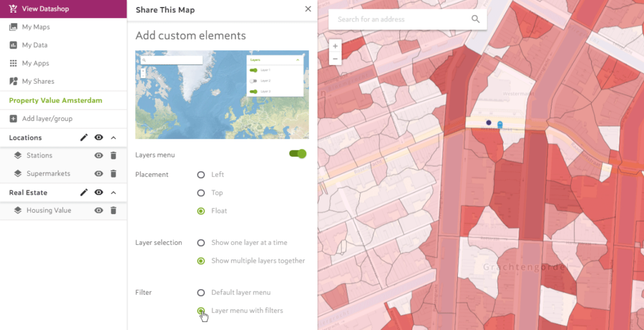Toggle visibility of Housing Value layer
644x330 pixels.
[x=99, y=210]
